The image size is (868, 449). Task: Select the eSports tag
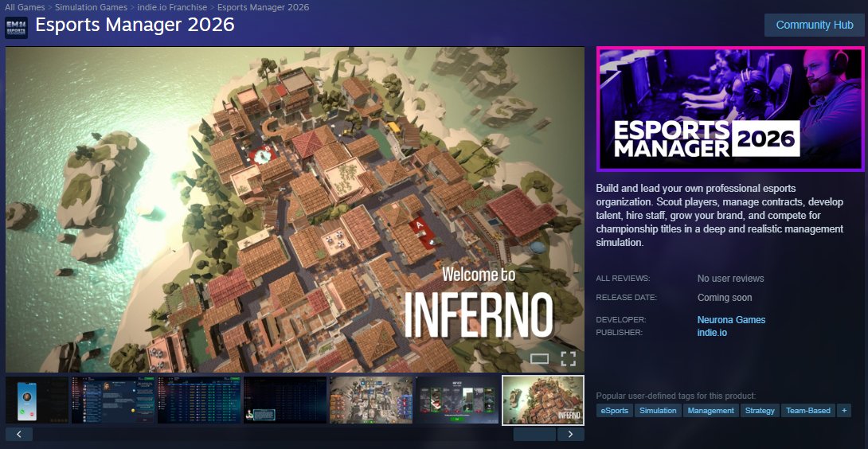(615, 410)
